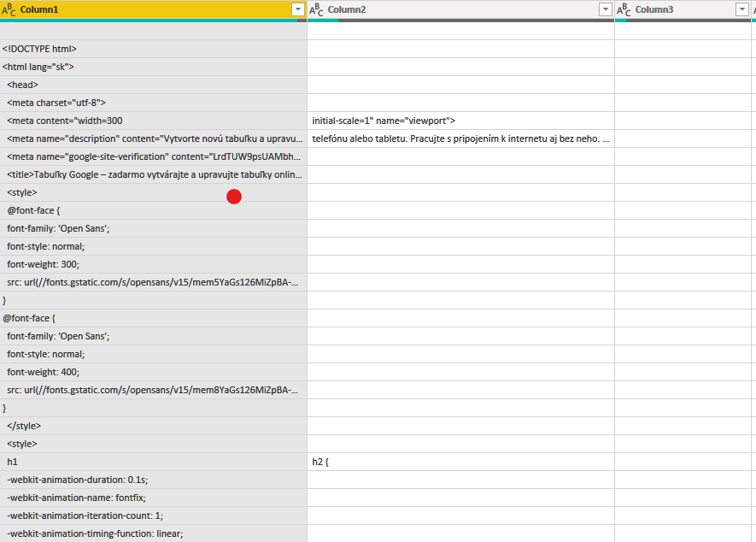
Task: Select src url cell containing mem8YaGs126MiZpBA
Action: (153, 390)
